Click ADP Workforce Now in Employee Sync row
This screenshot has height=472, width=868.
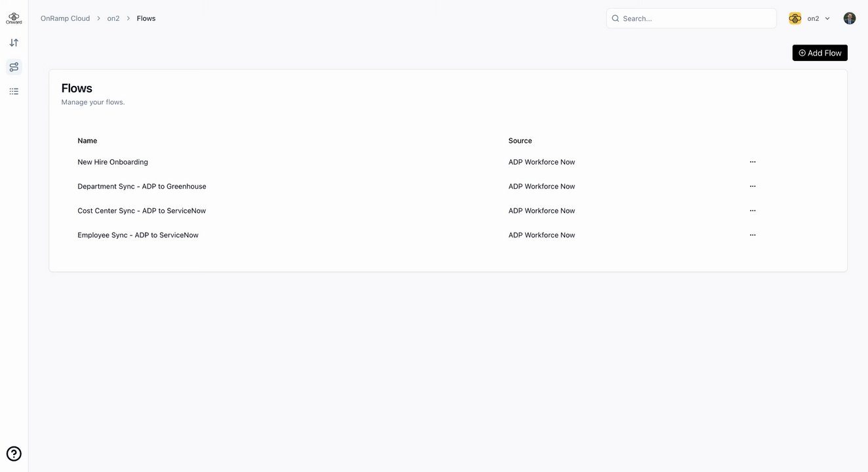542,235
